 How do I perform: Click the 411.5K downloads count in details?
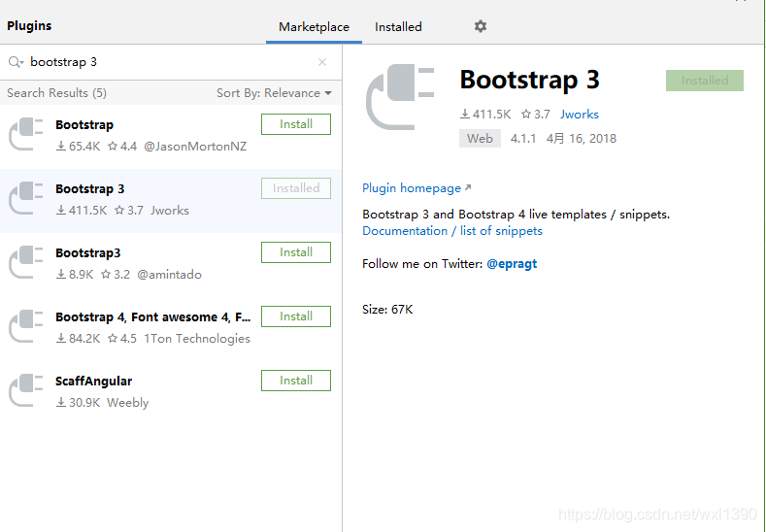click(485, 115)
